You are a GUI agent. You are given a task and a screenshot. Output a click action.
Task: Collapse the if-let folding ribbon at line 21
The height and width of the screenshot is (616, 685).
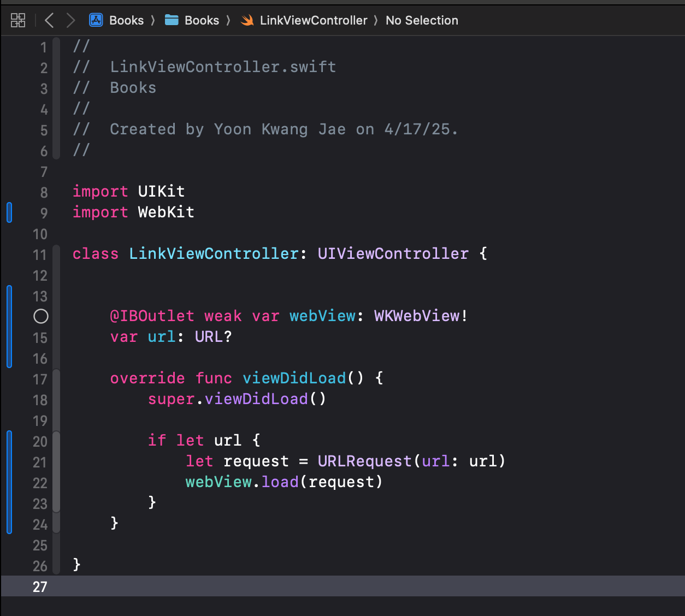[x=56, y=472]
